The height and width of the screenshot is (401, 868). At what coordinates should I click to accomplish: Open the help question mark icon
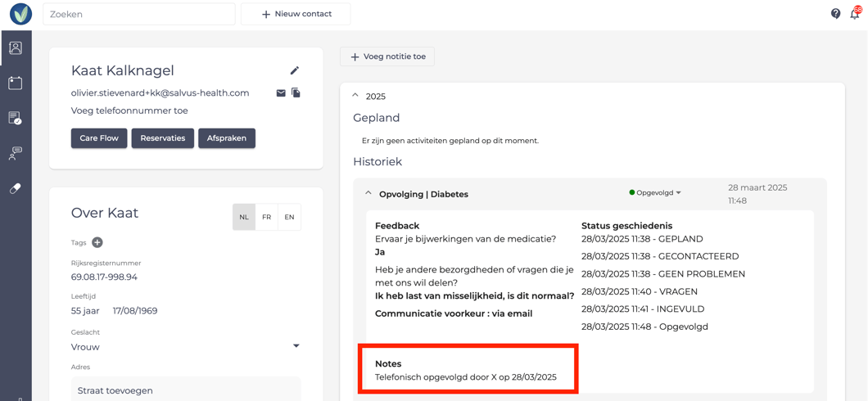pos(835,14)
